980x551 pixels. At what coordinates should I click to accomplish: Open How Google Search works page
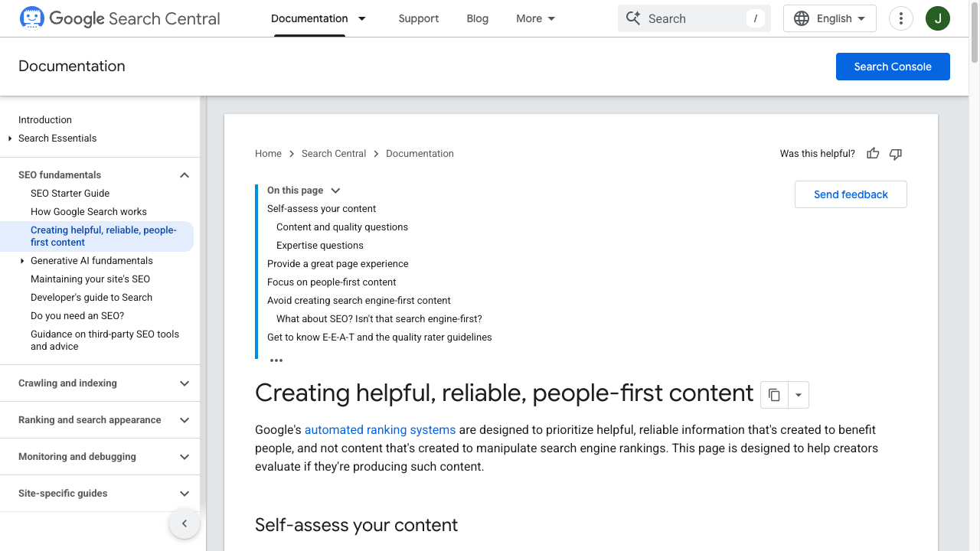click(89, 212)
